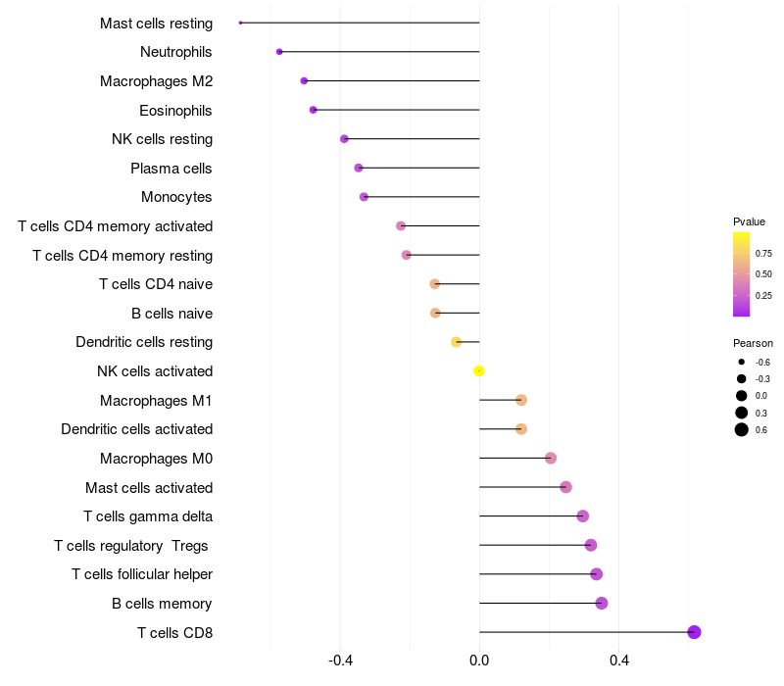This screenshot has width=784, height=686.
Task: Click the 0.0 Pearson legend dot
Action: point(742,396)
